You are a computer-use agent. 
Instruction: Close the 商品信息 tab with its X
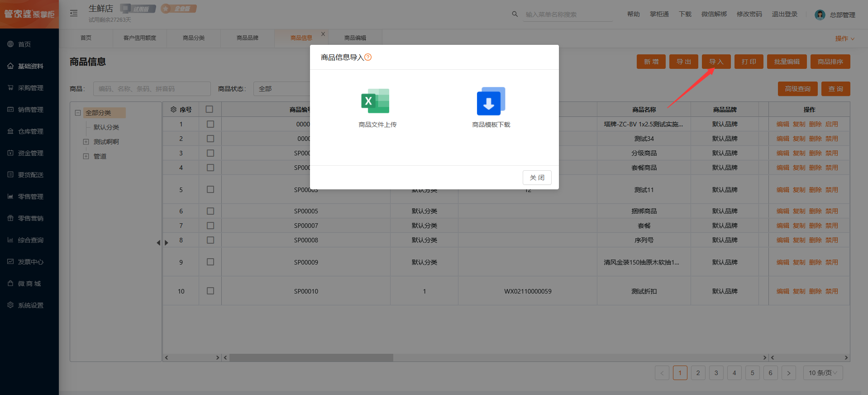323,34
